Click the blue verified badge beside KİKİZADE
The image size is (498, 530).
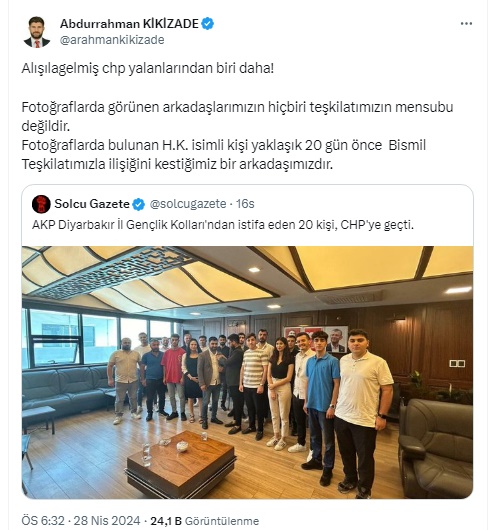[208, 24]
